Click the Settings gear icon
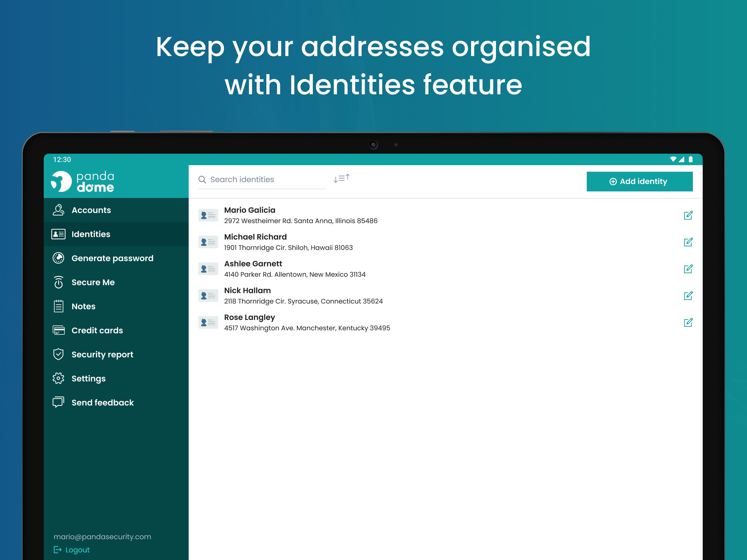The width and height of the screenshot is (747, 560). tap(59, 378)
